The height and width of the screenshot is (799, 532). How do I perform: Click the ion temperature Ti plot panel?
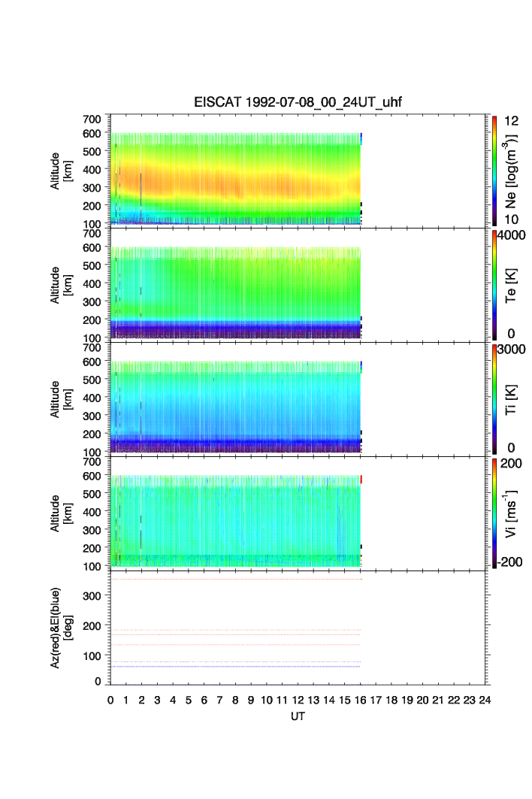click(298, 399)
